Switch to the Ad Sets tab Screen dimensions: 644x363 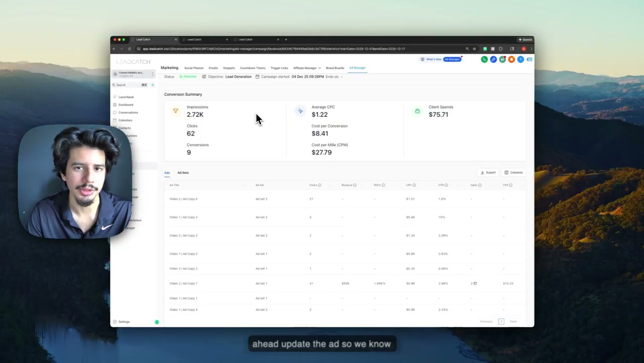183,173
